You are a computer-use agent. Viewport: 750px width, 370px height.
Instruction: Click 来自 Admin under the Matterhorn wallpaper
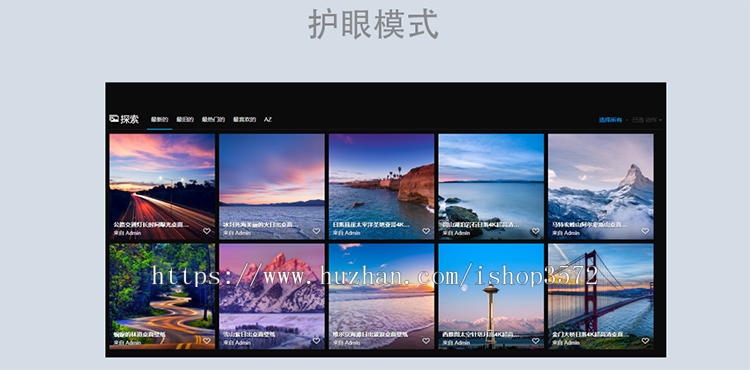566,233
